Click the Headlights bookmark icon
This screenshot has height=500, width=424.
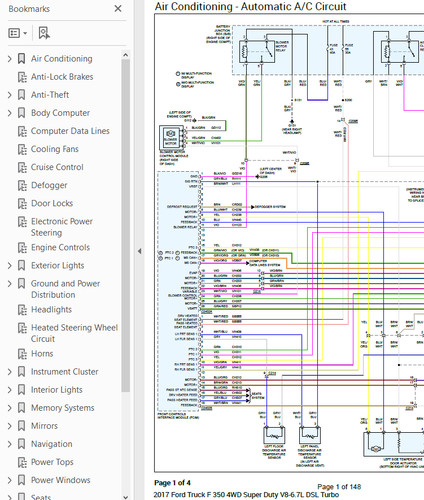22,310
